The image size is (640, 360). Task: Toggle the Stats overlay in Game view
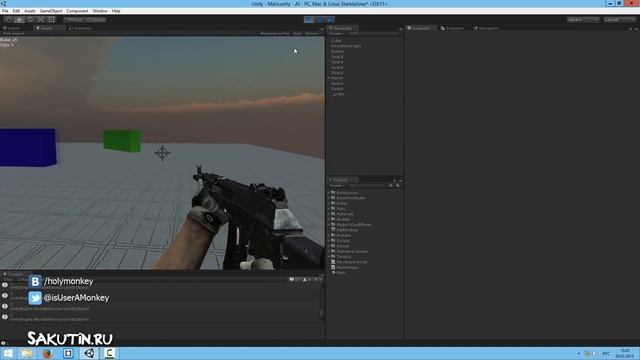click(x=298, y=33)
